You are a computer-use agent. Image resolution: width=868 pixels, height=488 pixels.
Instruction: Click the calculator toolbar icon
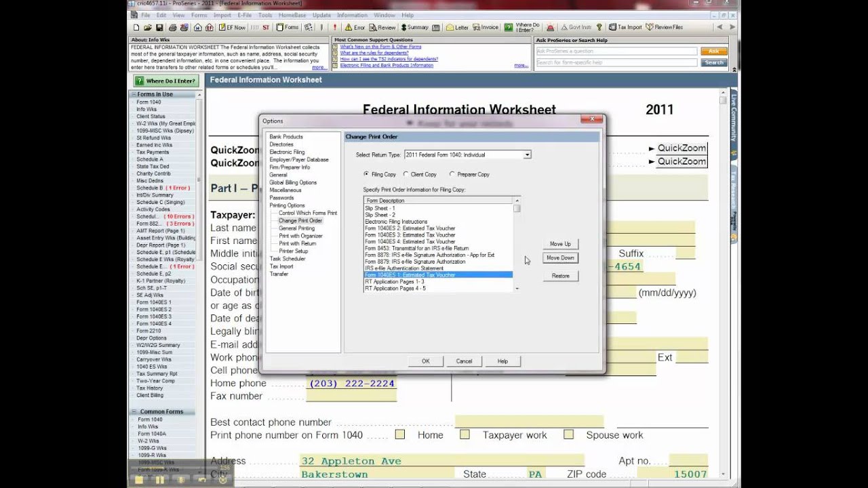pos(437,28)
